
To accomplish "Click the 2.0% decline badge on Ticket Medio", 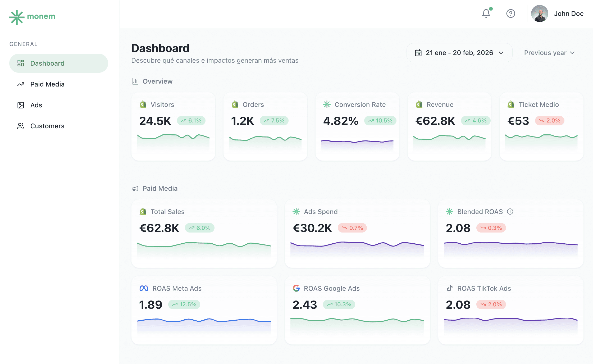I will tap(550, 121).
